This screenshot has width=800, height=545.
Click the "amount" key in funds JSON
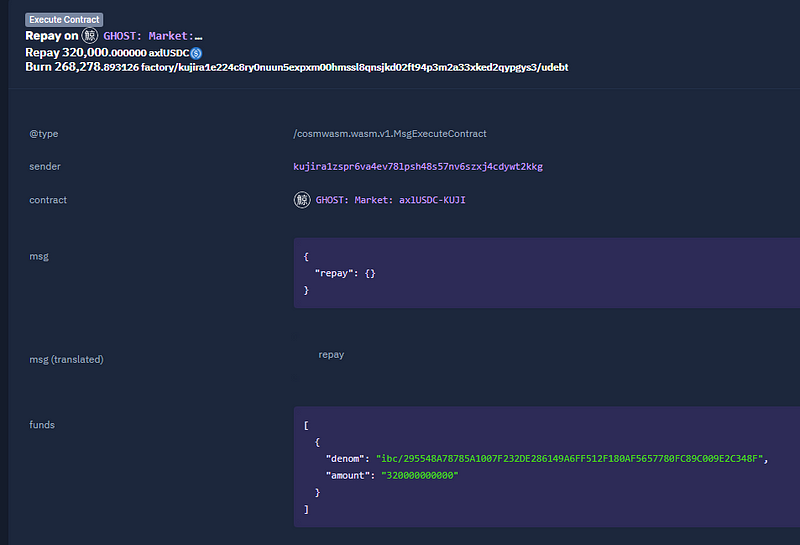tap(348, 475)
